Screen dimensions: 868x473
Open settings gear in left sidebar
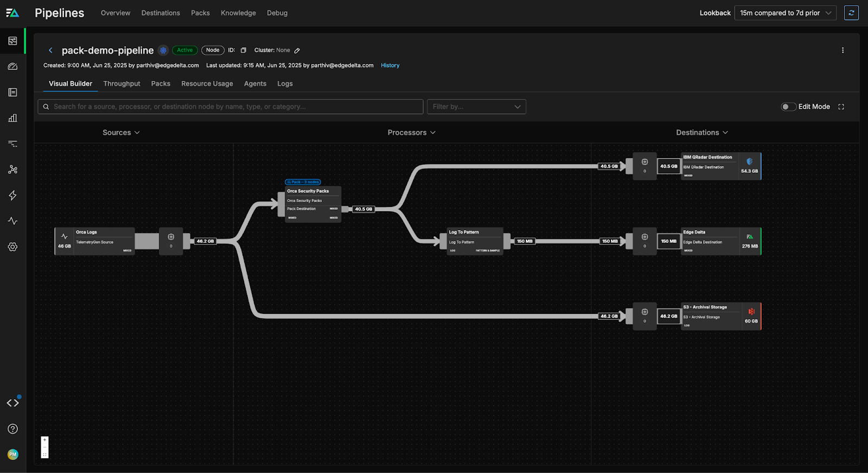tap(13, 247)
